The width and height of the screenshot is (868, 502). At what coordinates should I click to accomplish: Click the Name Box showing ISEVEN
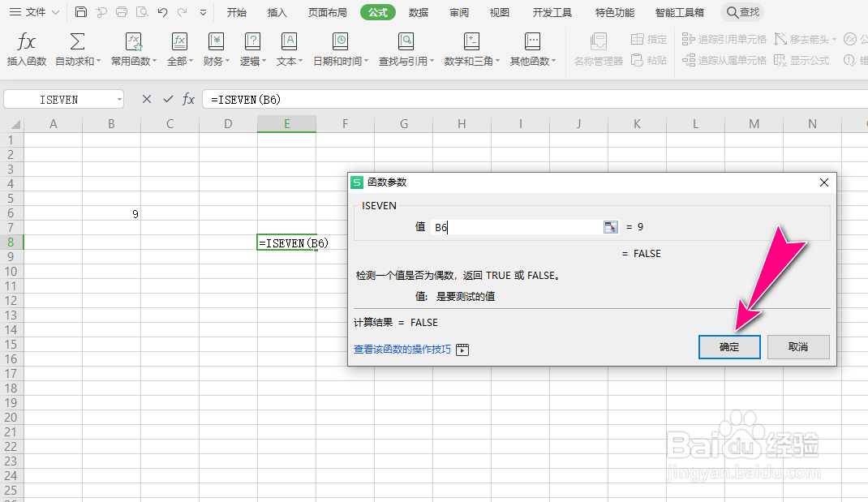pos(59,100)
